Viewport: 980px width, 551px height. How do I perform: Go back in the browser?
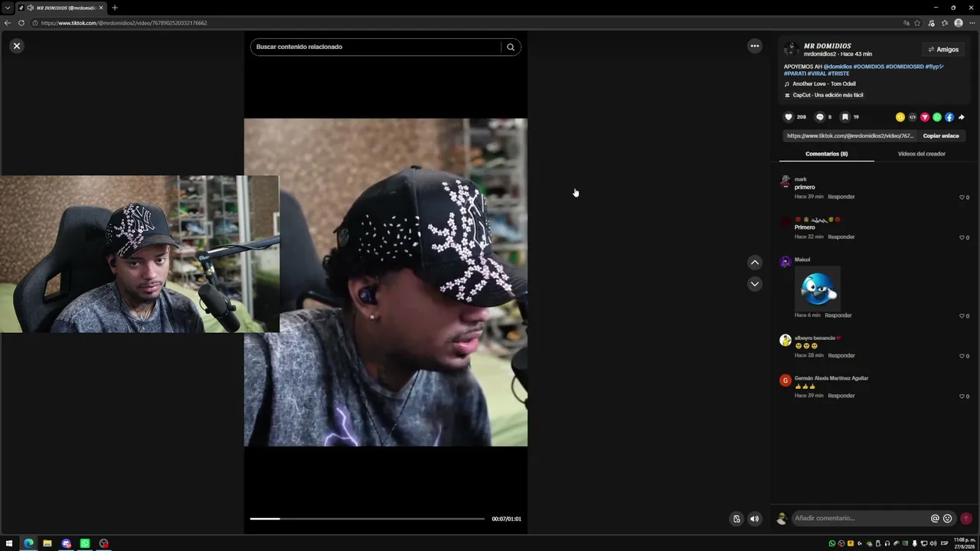coord(8,23)
